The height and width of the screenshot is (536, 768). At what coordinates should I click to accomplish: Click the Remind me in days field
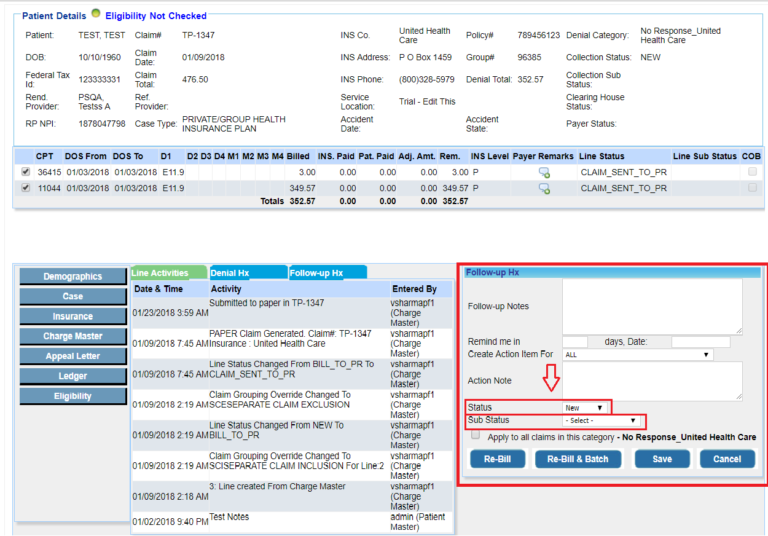point(575,342)
